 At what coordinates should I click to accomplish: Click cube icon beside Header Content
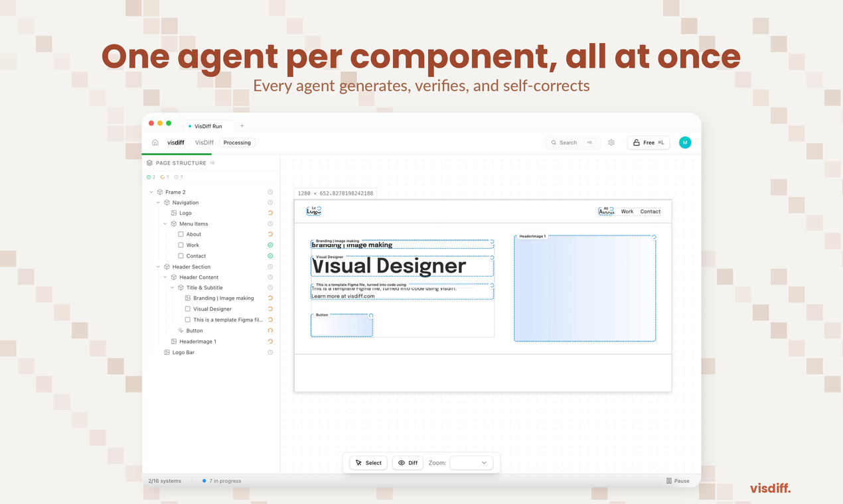tap(174, 277)
